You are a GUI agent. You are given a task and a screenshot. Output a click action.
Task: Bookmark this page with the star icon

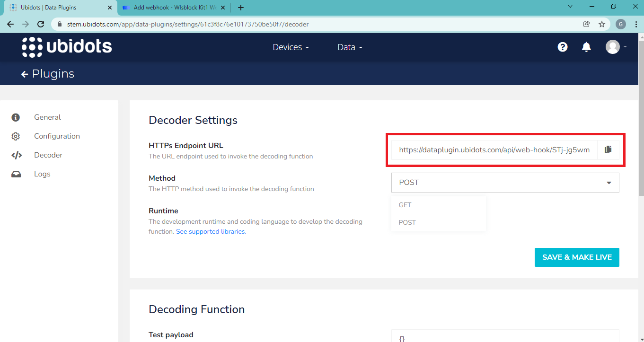click(602, 24)
